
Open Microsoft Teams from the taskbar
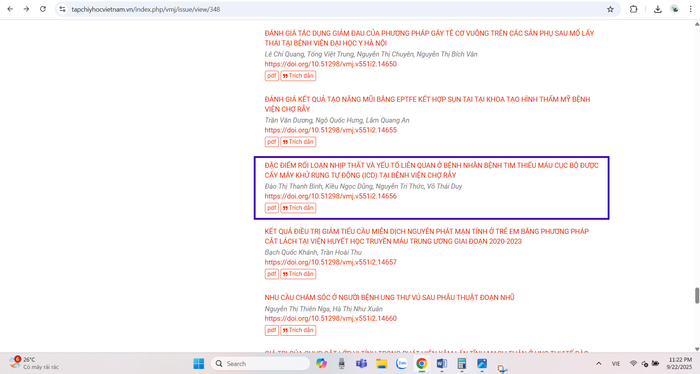click(361, 364)
